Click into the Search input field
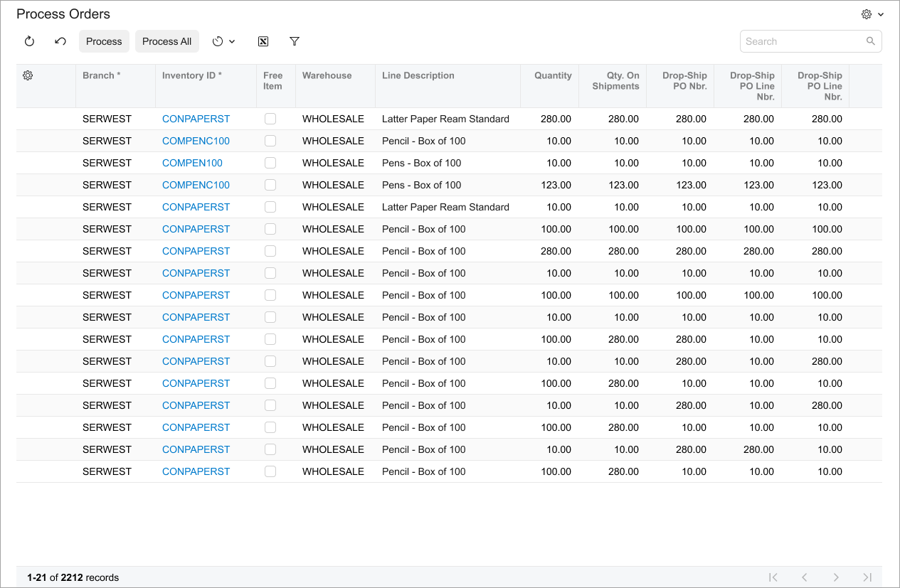The width and height of the screenshot is (900, 588). pos(803,41)
